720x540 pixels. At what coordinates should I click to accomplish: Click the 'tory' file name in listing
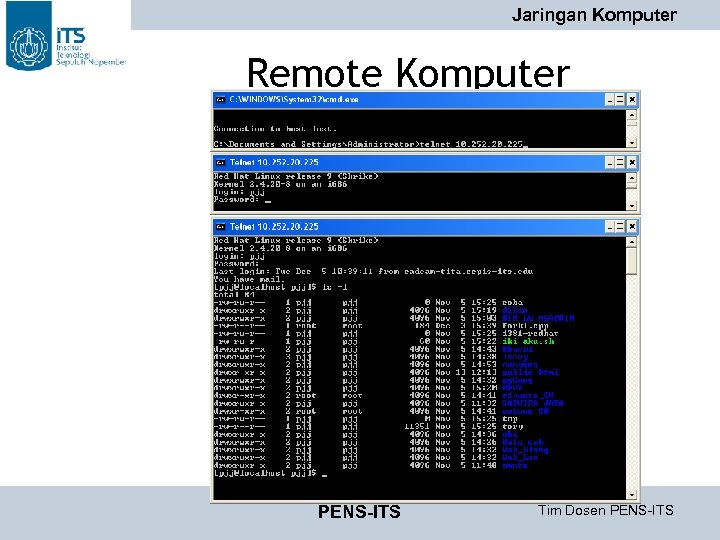512,427
